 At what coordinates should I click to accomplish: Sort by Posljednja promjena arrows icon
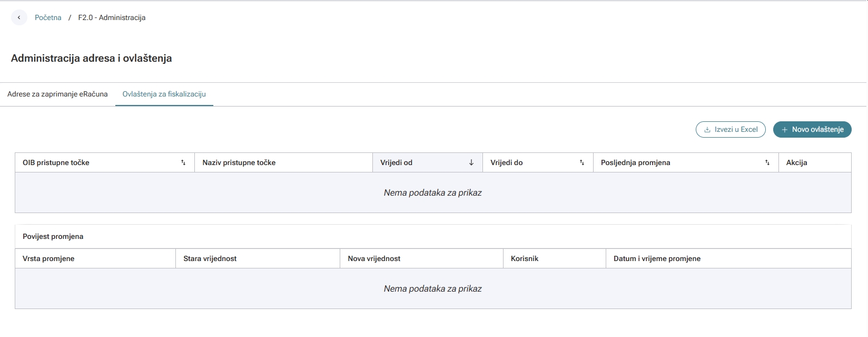pyautogui.click(x=767, y=162)
